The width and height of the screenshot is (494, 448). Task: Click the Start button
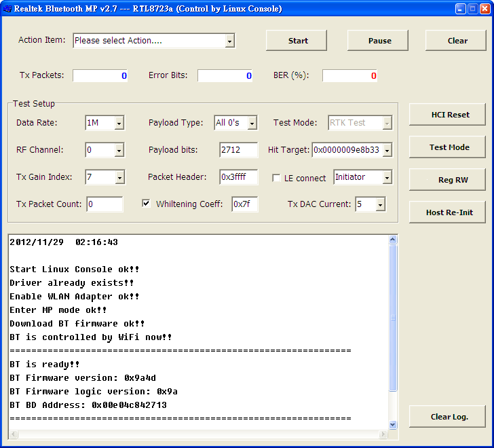297,41
